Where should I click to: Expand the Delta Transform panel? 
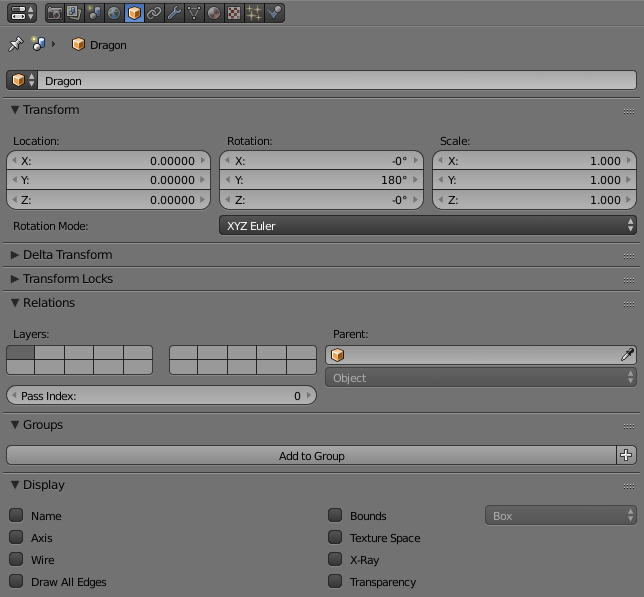pyautogui.click(x=15, y=255)
